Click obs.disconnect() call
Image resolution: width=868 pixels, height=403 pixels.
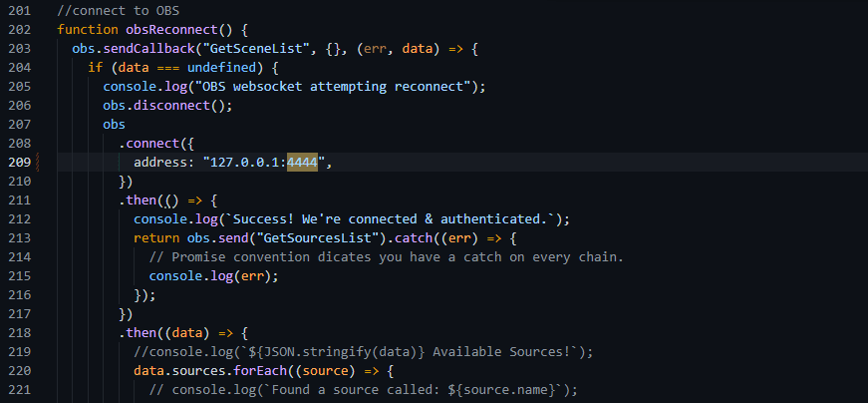tap(152, 105)
